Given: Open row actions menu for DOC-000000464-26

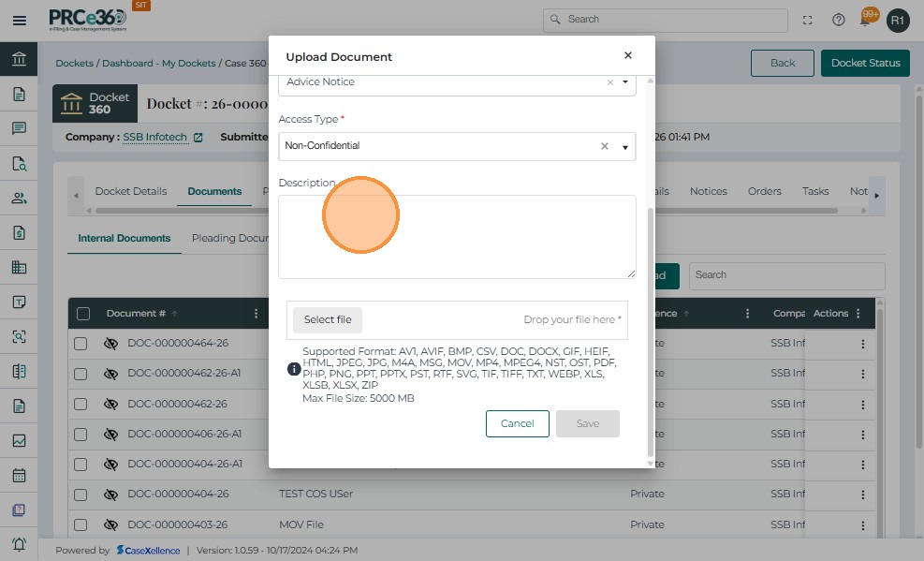Looking at the screenshot, I should [862, 344].
